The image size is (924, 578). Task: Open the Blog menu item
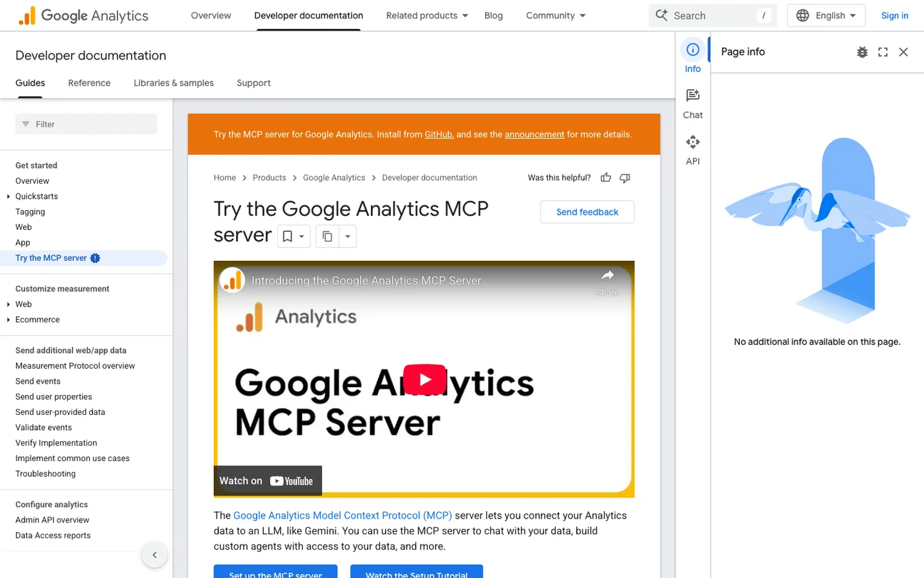click(x=494, y=15)
